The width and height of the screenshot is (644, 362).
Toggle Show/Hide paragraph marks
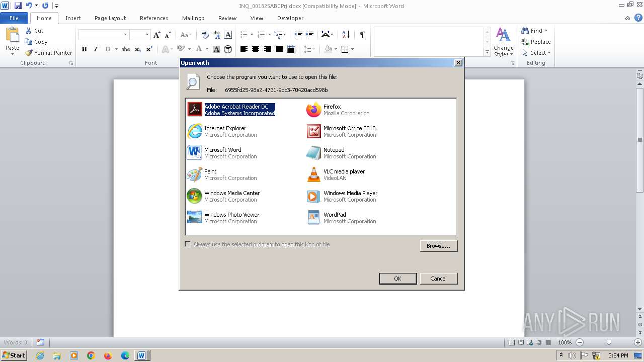[x=362, y=35]
